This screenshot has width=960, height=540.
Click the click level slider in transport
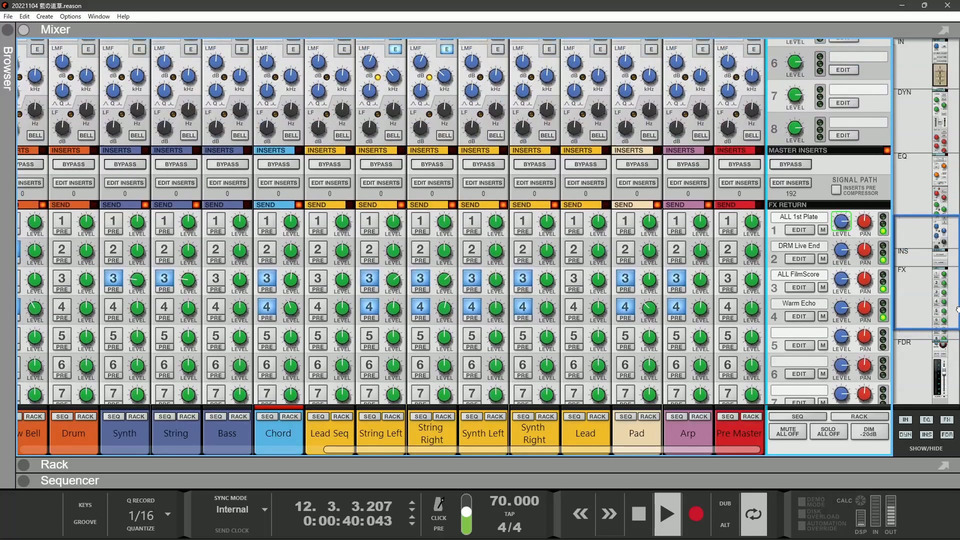tap(466, 514)
